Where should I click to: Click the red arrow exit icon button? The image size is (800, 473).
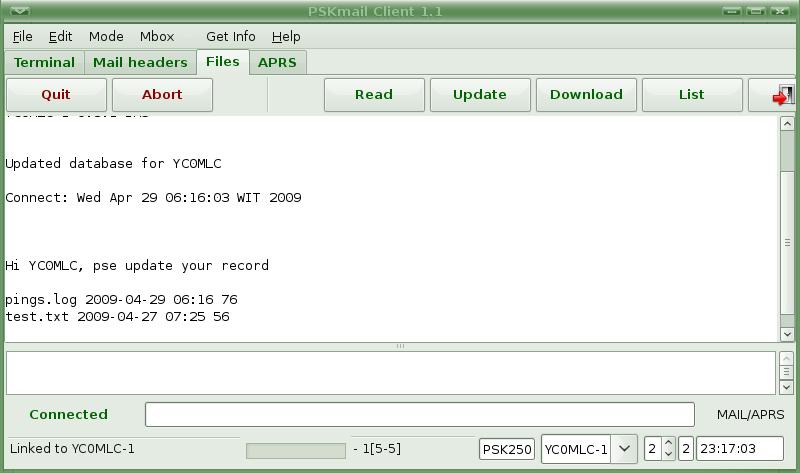coord(773,95)
